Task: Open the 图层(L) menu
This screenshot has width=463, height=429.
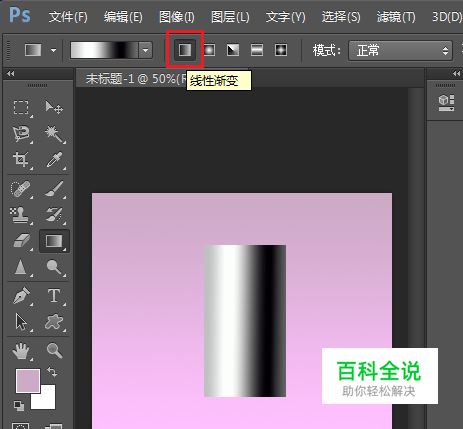Action: coord(230,17)
